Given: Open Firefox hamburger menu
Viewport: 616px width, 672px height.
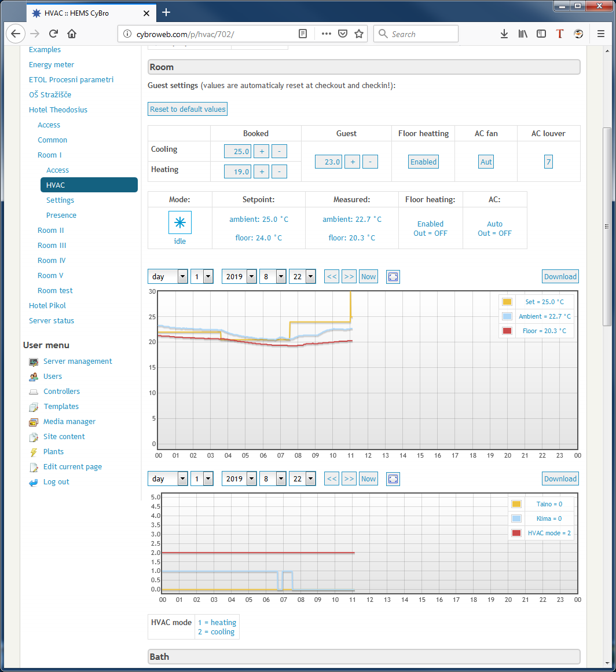Looking at the screenshot, I should pos(600,34).
